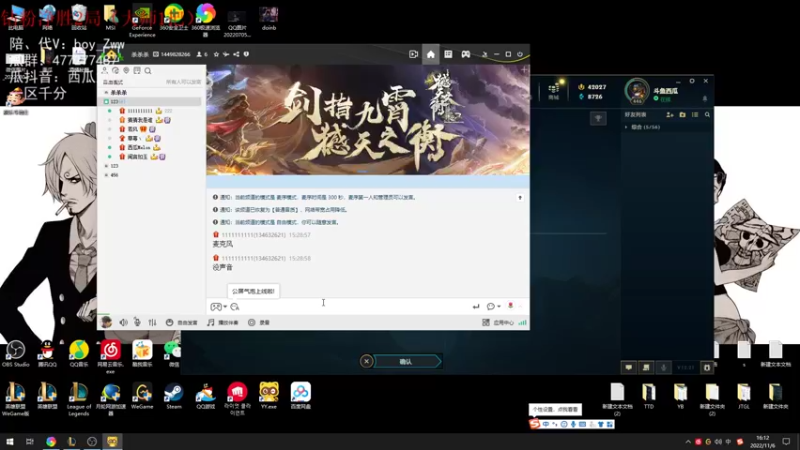Click the promotional game banner image
This screenshot has width=800, height=450.
coord(368,119)
